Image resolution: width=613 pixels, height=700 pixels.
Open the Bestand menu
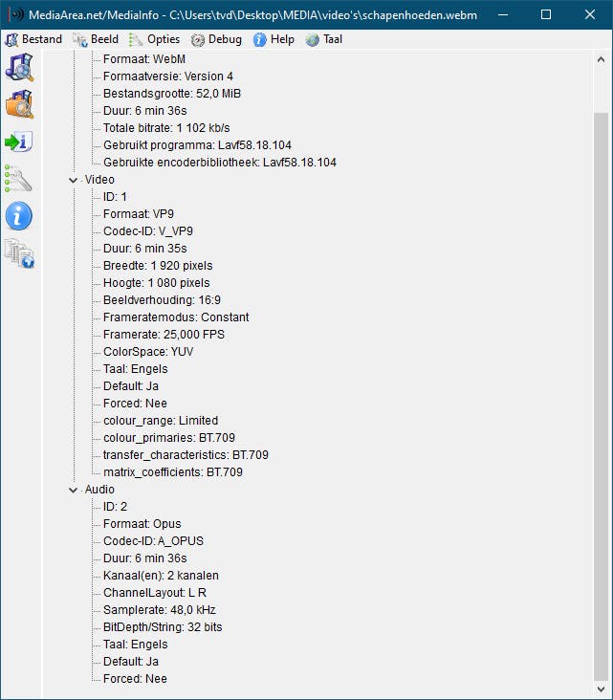pyautogui.click(x=33, y=39)
